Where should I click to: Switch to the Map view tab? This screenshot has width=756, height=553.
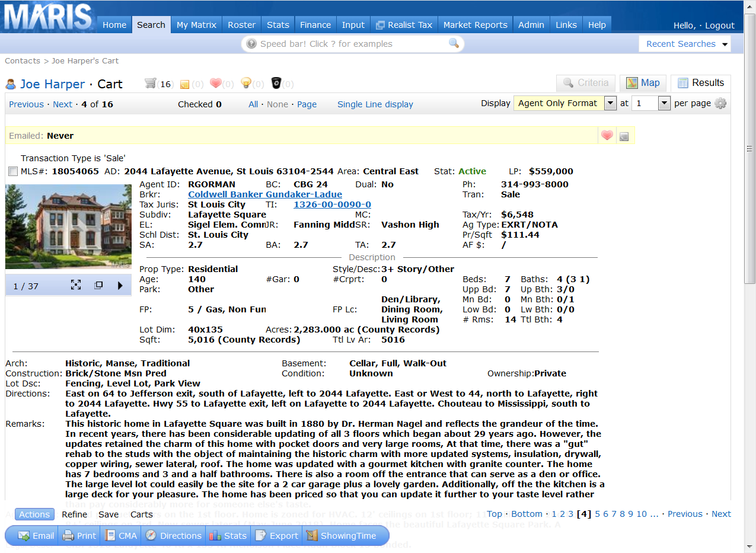point(643,83)
